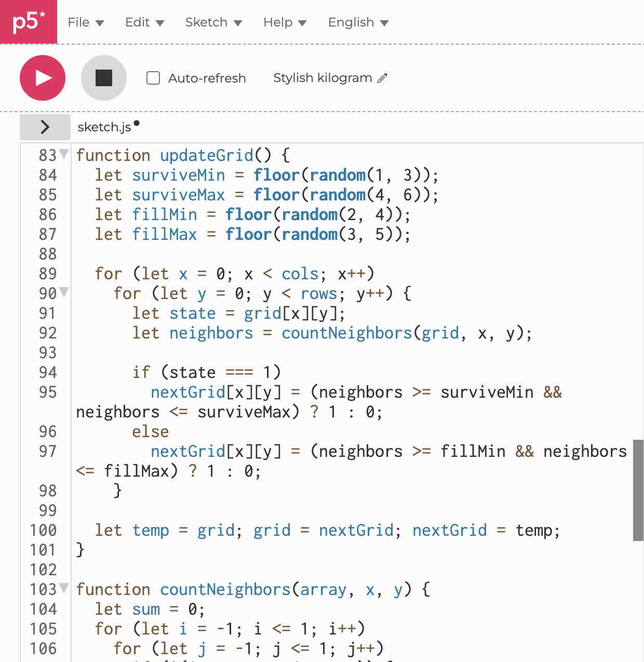Stop the running sketch

tap(104, 78)
